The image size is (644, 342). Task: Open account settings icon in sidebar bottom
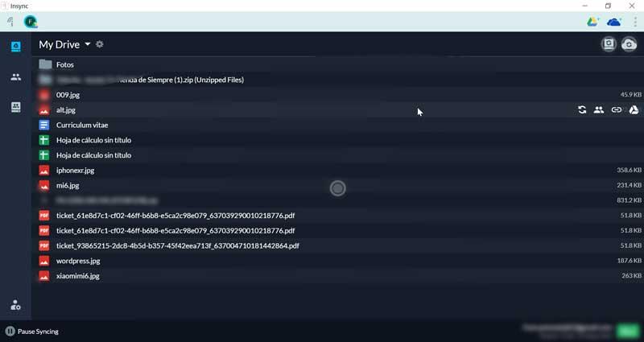(x=15, y=305)
